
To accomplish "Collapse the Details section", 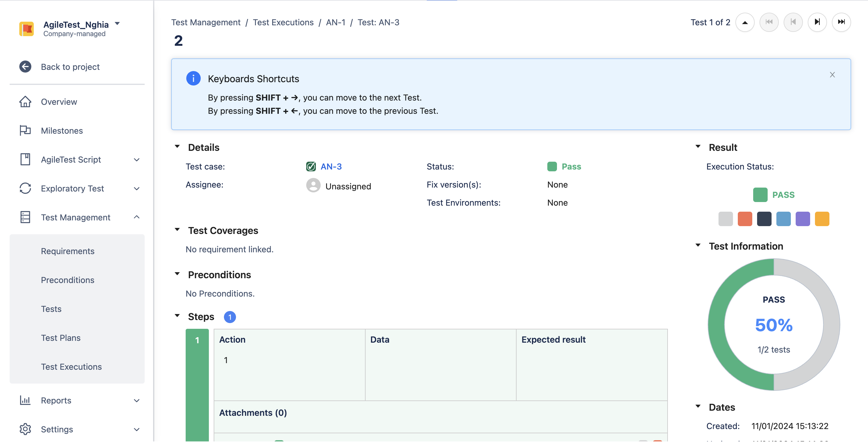I will (x=177, y=147).
